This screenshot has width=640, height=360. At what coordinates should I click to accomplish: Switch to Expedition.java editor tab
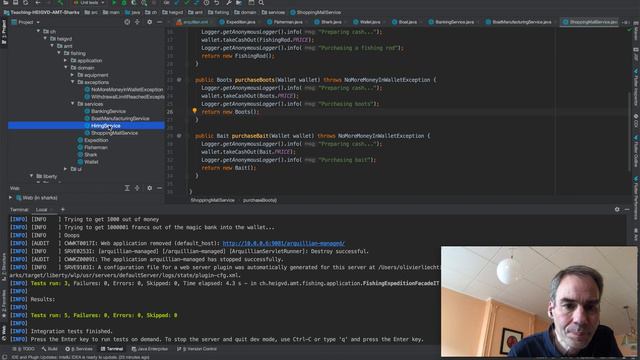[238, 22]
